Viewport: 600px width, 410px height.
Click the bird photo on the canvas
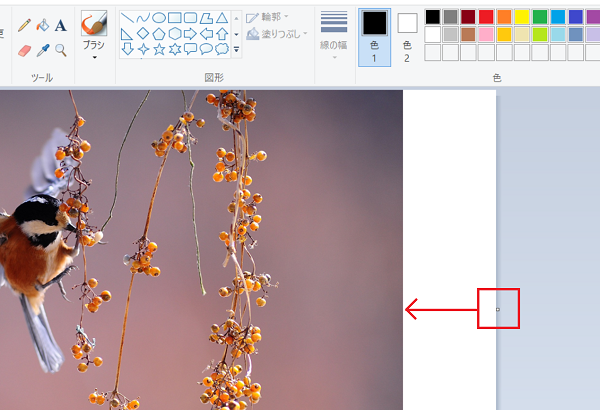201,250
